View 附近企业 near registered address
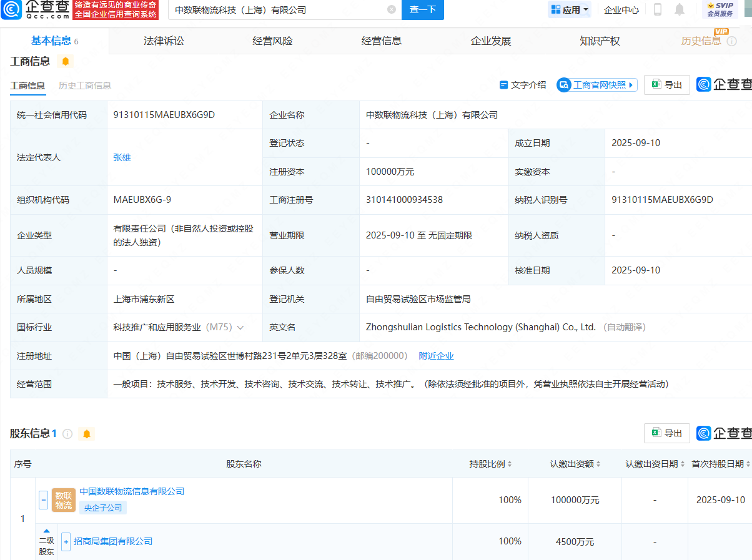This screenshot has width=752, height=560. pyautogui.click(x=436, y=356)
